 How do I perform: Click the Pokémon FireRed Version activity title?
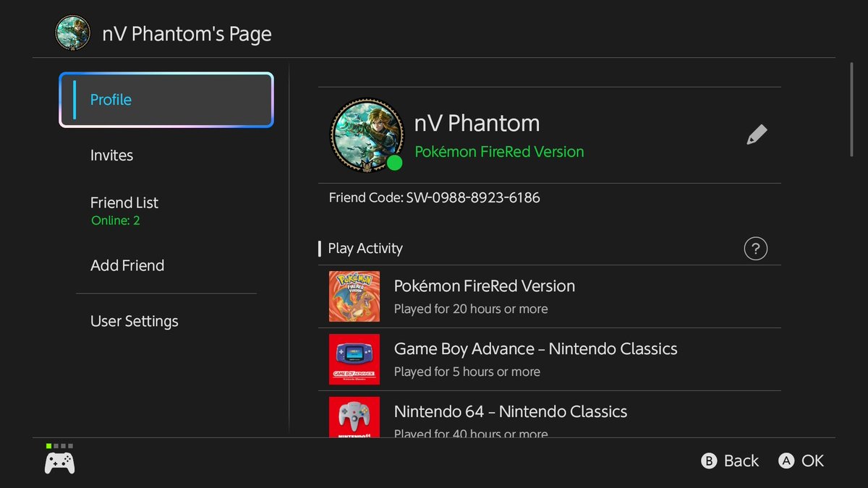[x=485, y=286]
